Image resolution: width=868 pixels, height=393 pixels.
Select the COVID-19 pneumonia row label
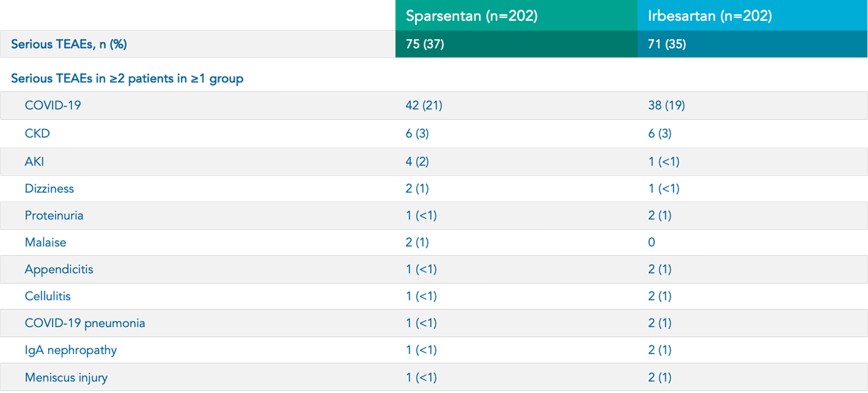85,323
